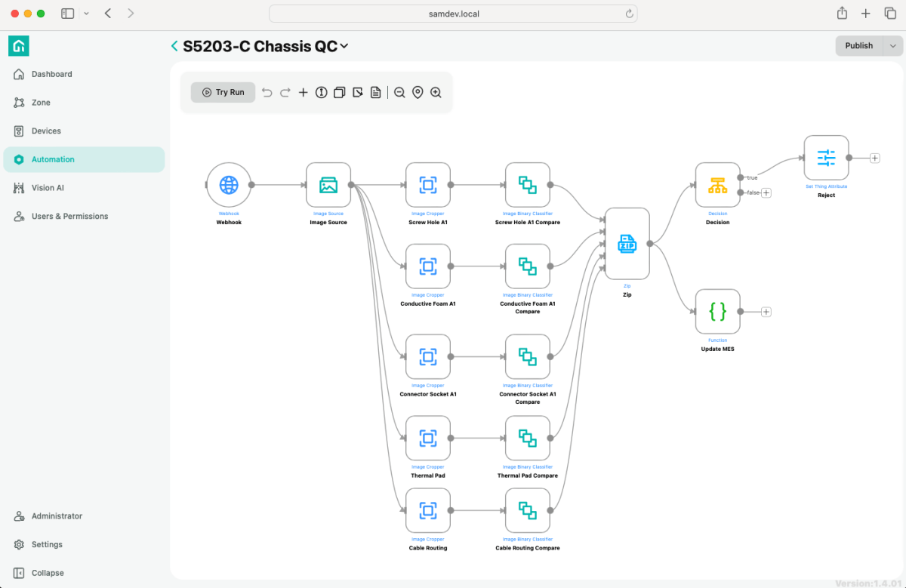Open the browser sidebar chevron dropdown
906x588 pixels.
(x=86, y=14)
